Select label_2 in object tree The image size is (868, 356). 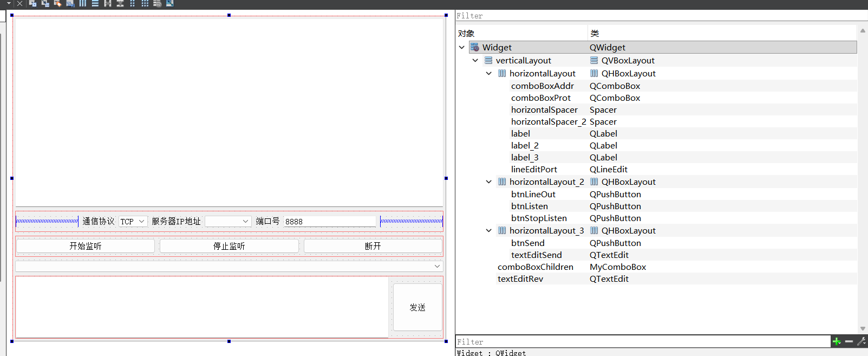pyautogui.click(x=525, y=145)
